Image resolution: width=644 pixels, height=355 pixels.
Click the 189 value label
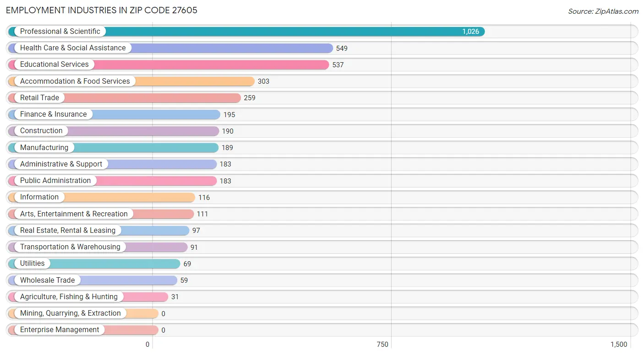[x=227, y=148]
